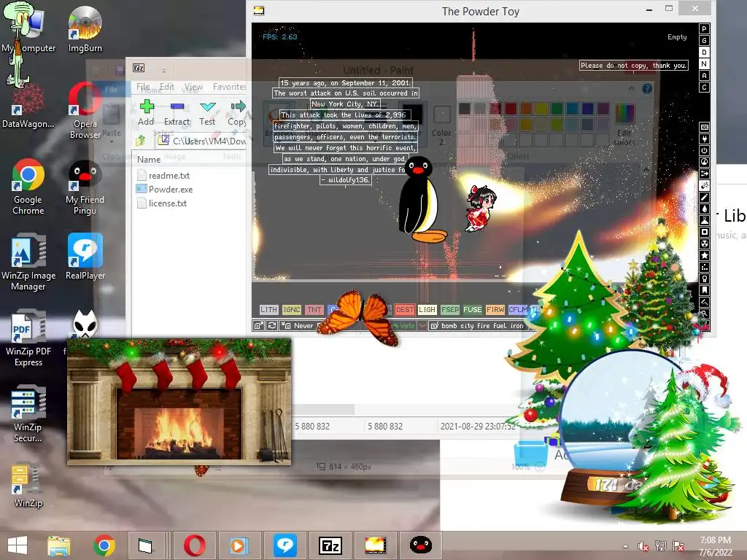Screen dimensions: 747x560
Task: Open the File menu in 7-Zip
Action: tap(143, 87)
